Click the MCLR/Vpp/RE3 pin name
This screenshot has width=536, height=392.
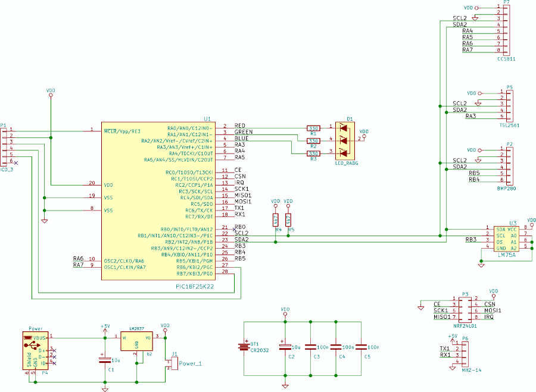(x=122, y=131)
